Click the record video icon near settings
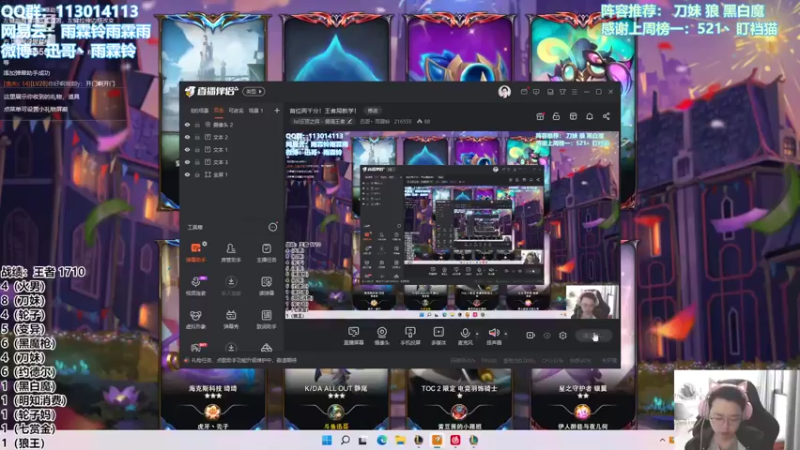800x450 pixels. pyautogui.click(x=530, y=335)
